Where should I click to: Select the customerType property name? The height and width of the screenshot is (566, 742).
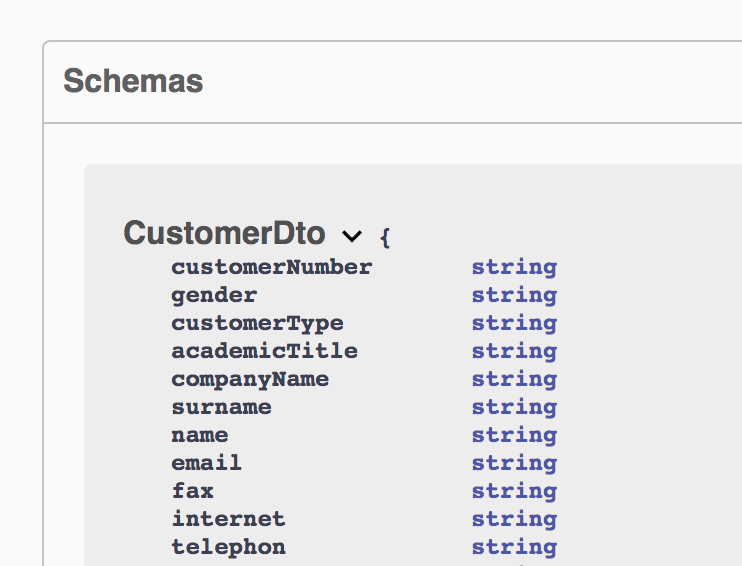tap(257, 324)
